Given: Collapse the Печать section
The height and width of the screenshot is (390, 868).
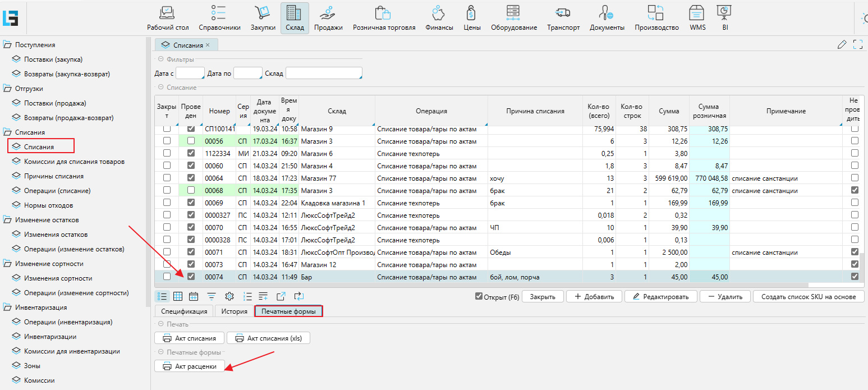Looking at the screenshot, I should (161, 324).
